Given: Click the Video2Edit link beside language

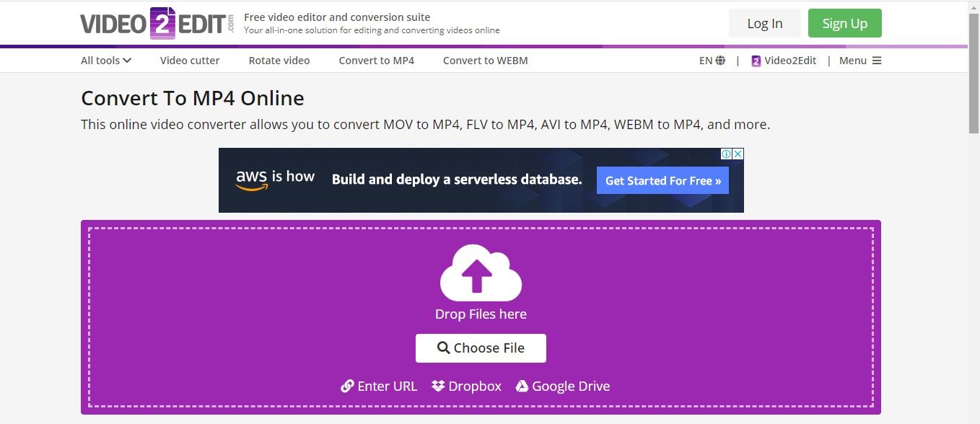Looking at the screenshot, I should click(x=784, y=61).
